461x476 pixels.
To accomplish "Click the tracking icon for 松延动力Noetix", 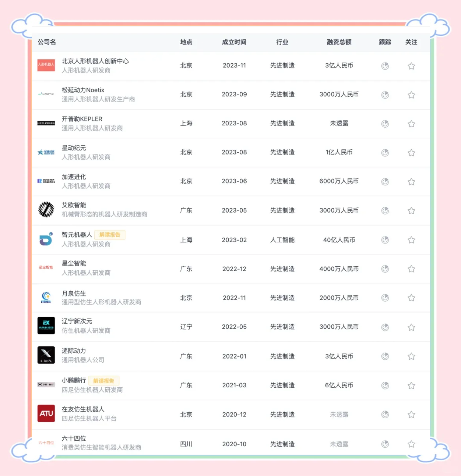I will pyautogui.click(x=385, y=95).
